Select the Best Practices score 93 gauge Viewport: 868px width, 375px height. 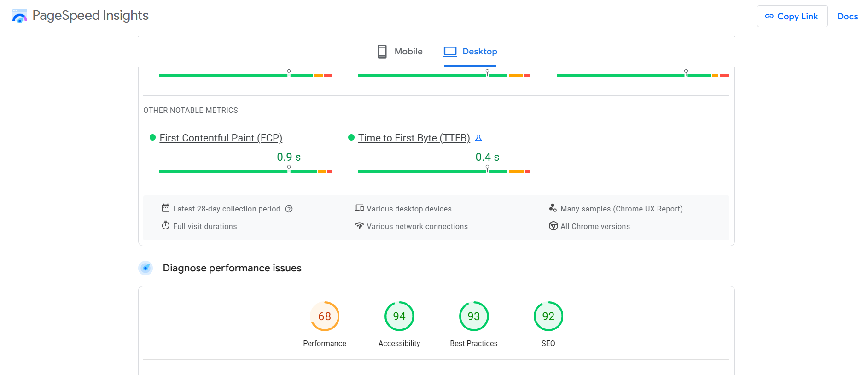473,316
